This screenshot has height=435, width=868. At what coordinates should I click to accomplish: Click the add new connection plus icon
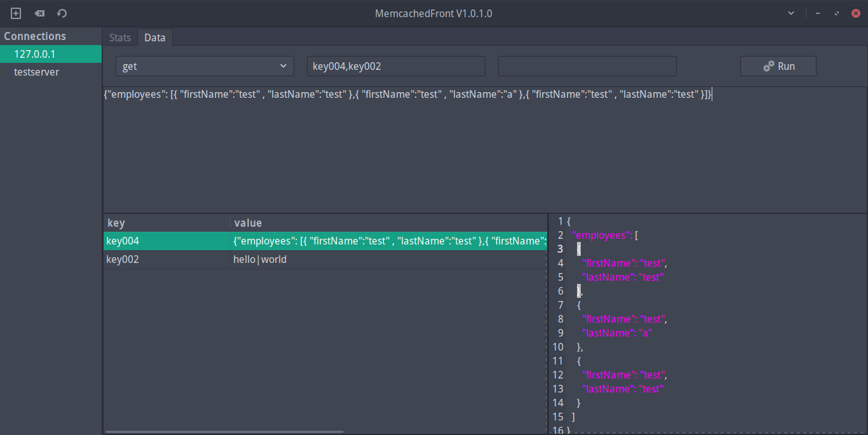(16, 13)
